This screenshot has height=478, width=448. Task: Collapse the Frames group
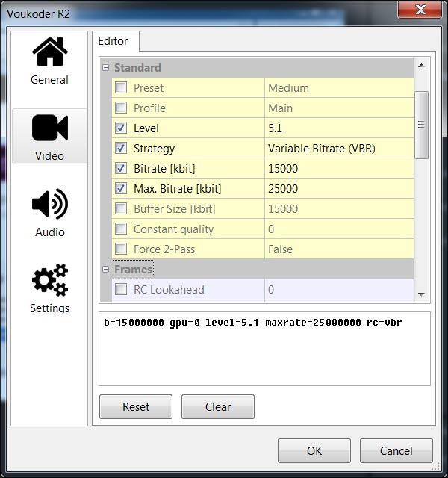pos(105,270)
